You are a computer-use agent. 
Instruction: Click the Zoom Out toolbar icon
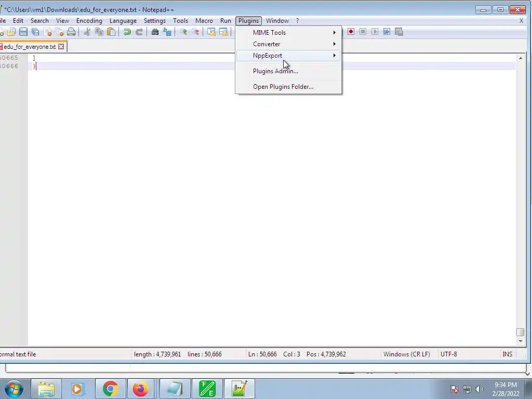click(x=195, y=32)
